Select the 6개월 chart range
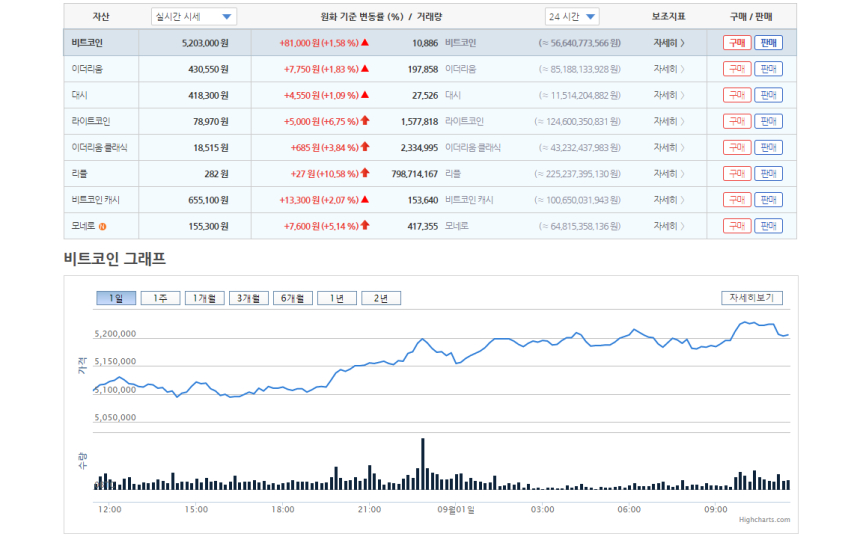Screen dimensions: 860x537 [x=293, y=298]
